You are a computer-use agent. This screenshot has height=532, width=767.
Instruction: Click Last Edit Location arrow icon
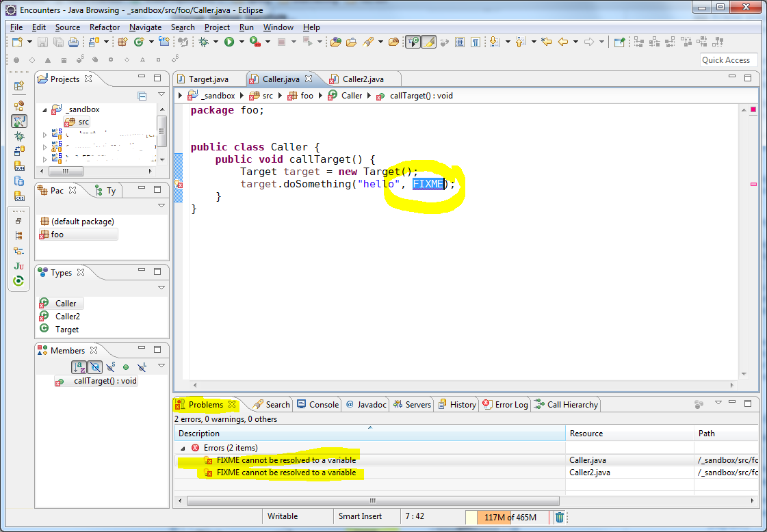point(547,42)
